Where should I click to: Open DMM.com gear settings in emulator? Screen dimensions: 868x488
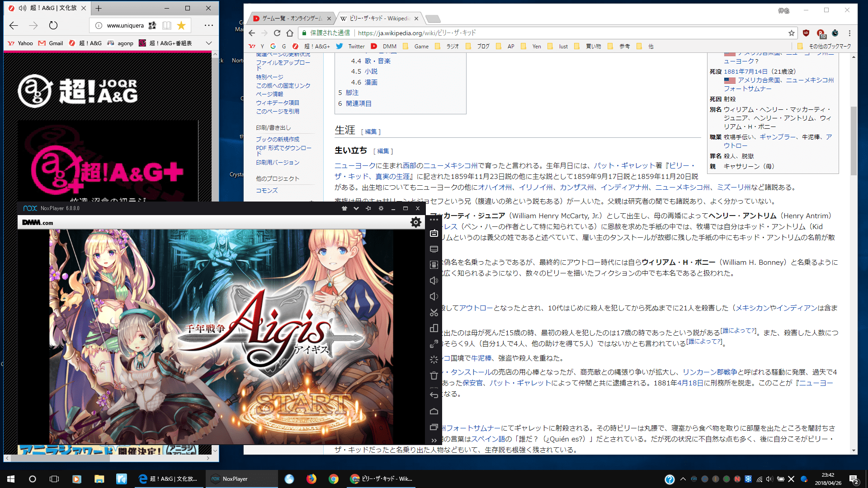pos(415,222)
